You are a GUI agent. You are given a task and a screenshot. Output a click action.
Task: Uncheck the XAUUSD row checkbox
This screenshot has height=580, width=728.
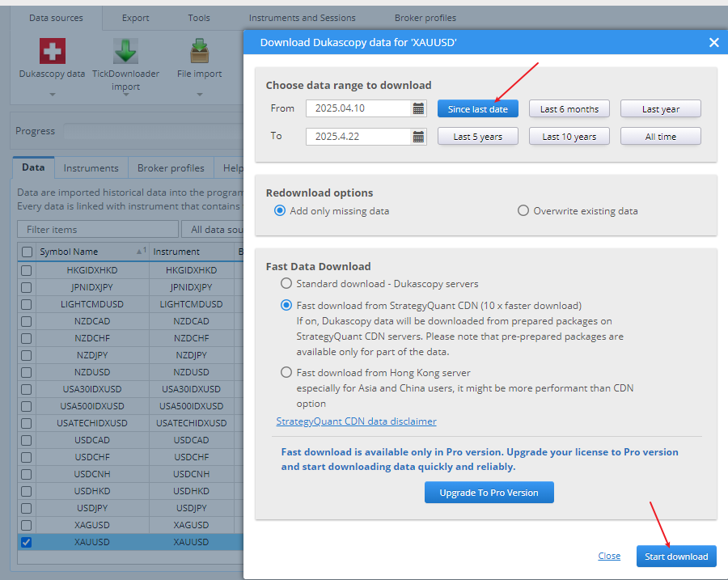point(27,542)
